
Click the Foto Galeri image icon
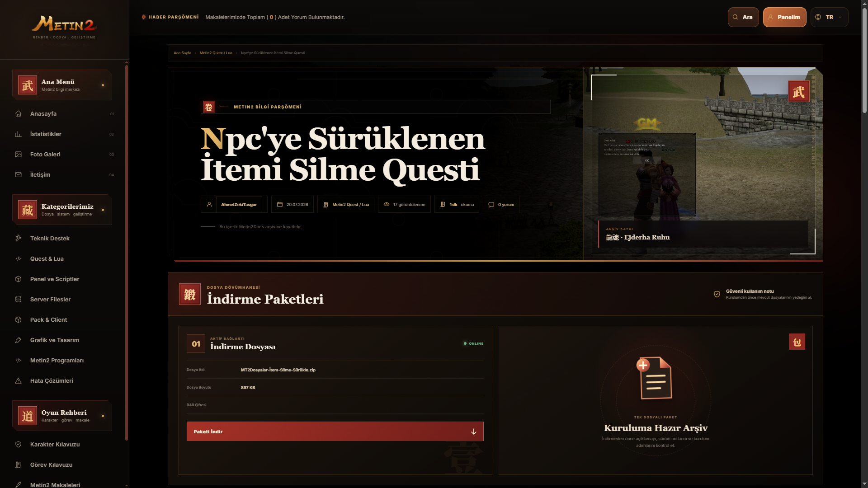pyautogui.click(x=18, y=155)
